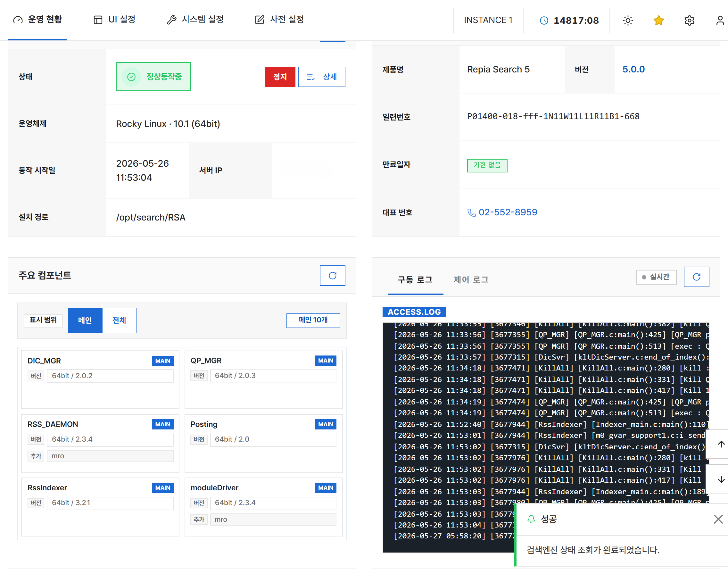This screenshot has height=582, width=728.
Task: Switch to the 구동 로그 tab
Action: [415, 280]
